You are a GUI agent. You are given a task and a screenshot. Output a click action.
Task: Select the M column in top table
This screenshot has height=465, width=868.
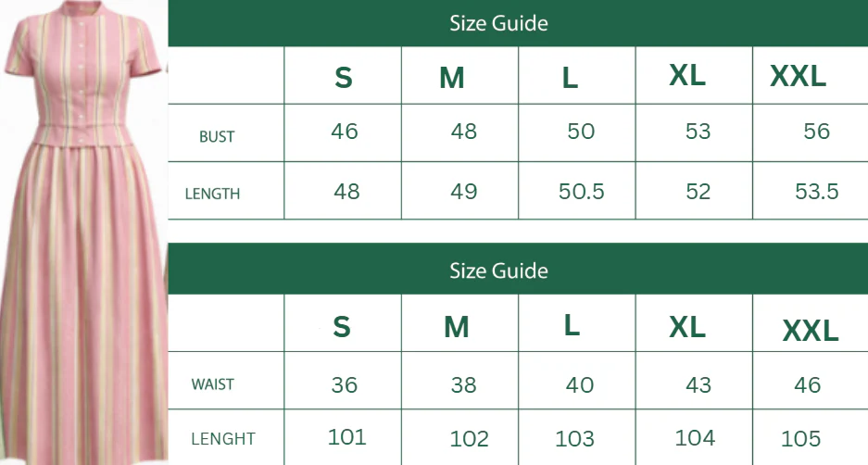(x=452, y=78)
